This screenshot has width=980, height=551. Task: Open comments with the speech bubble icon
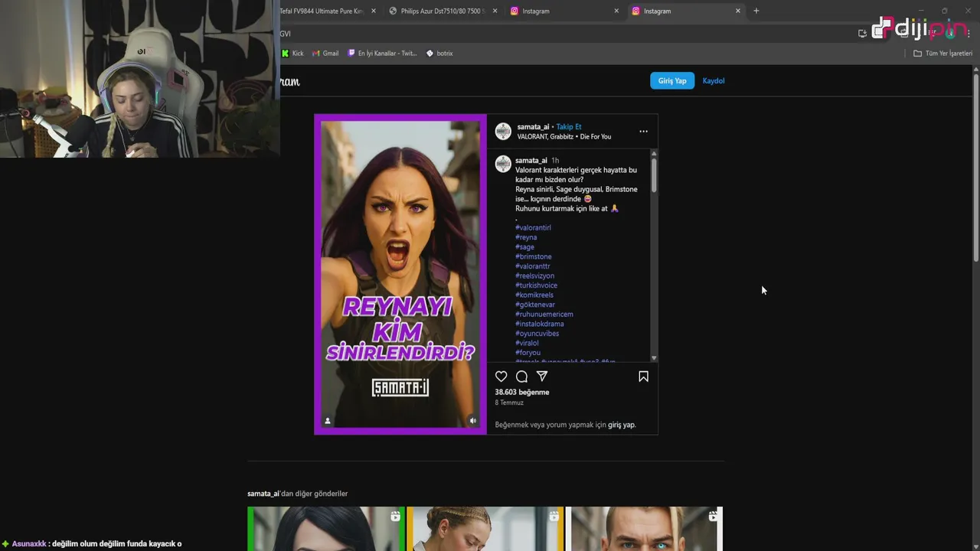pos(521,377)
